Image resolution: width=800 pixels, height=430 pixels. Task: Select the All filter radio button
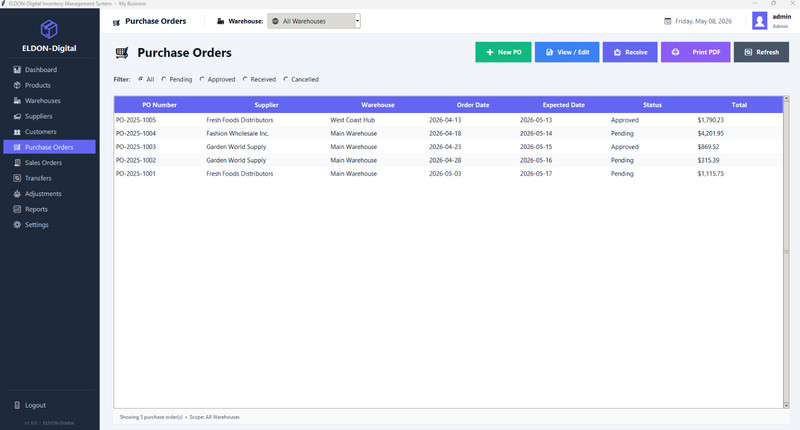(x=141, y=79)
